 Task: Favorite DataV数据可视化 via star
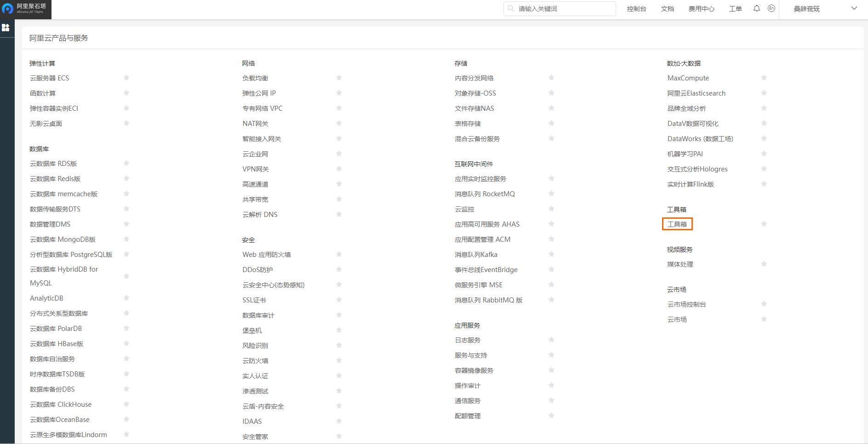(764, 123)
